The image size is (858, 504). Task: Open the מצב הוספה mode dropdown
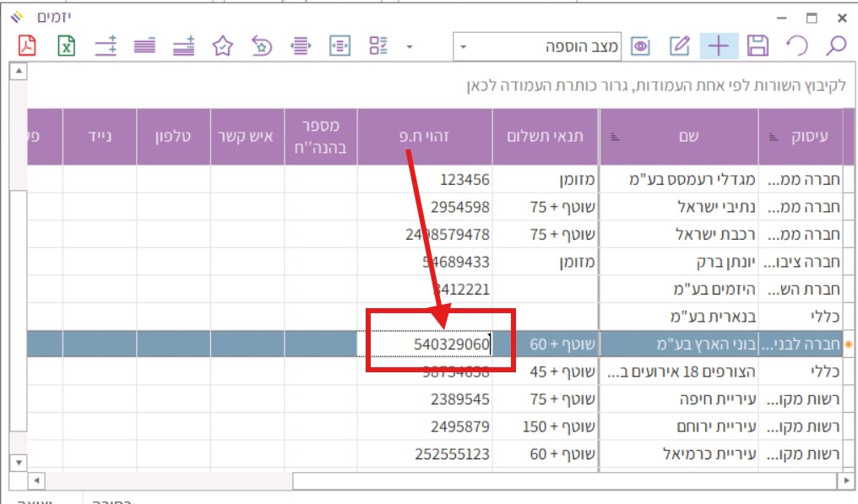[x=463, y=47]
